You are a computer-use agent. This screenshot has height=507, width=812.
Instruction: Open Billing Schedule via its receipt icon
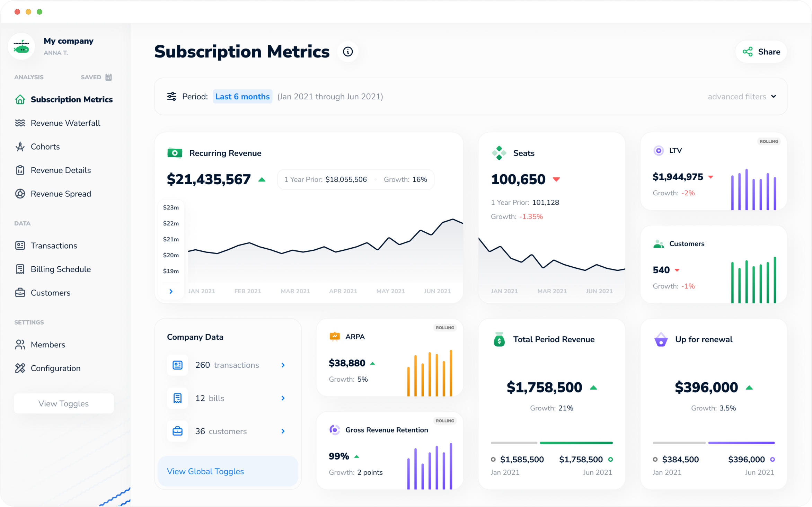20,269
